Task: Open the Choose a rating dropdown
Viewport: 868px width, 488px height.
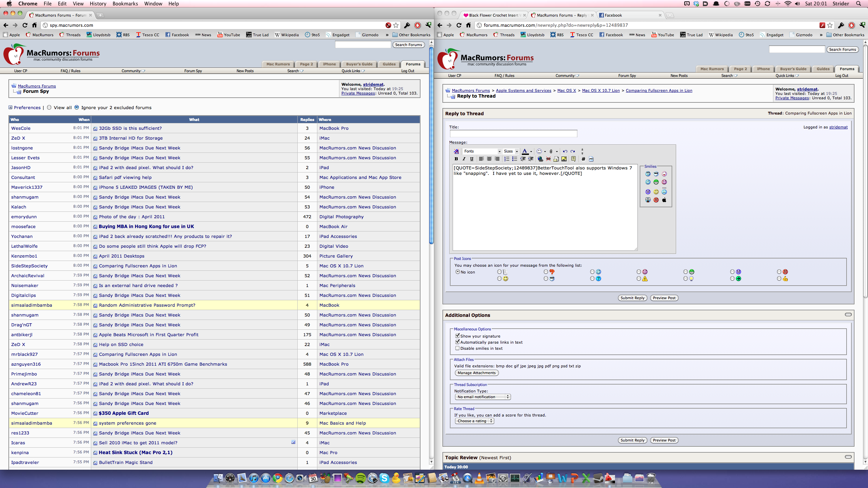Action: click(x=474, y=421)
